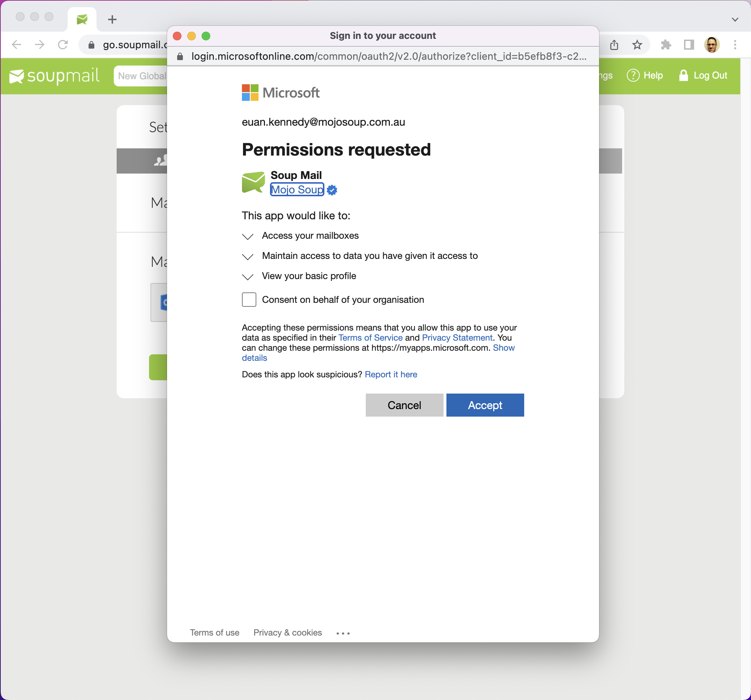
Task: Reload the page with the refresh icon
Action: 63,45
